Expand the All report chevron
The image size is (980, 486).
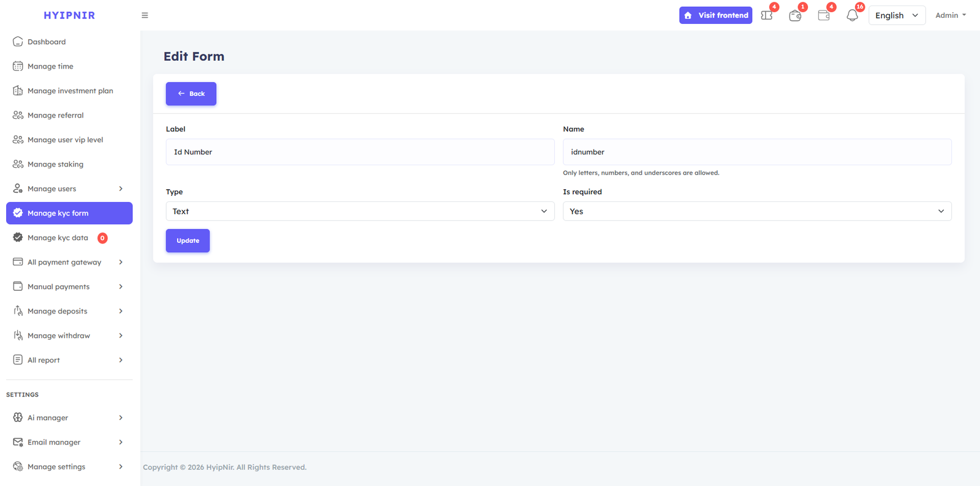point(121,360)
